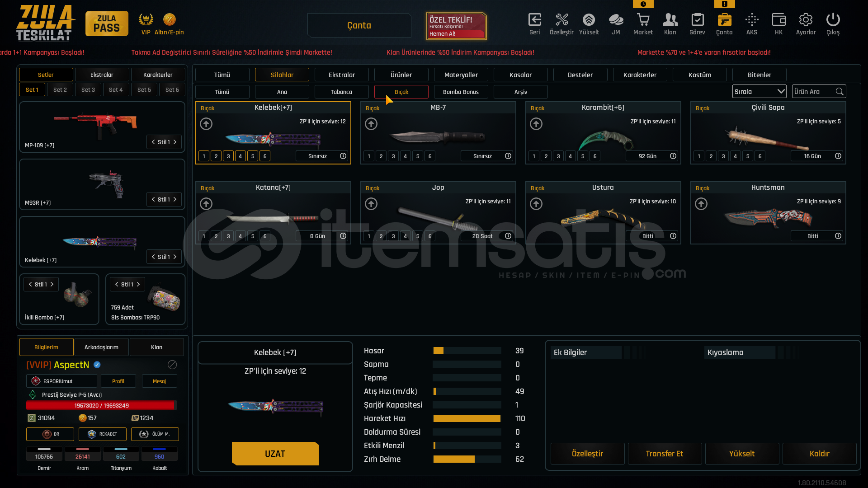Click previous Stil arrow for Sis Bombası
868x488 pixels.
117,284
